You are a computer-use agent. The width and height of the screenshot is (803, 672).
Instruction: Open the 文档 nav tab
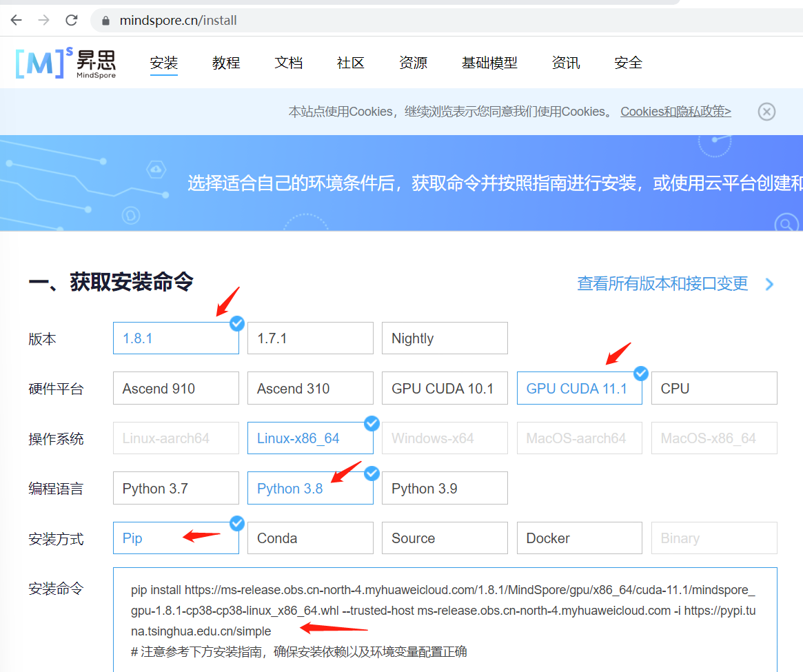click(x=288, y=63)
